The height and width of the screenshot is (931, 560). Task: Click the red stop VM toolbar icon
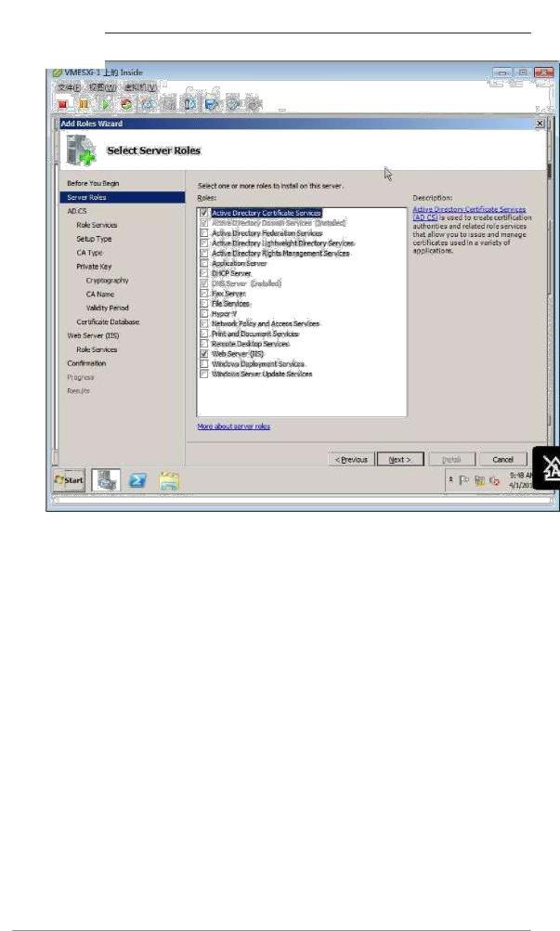62,104
